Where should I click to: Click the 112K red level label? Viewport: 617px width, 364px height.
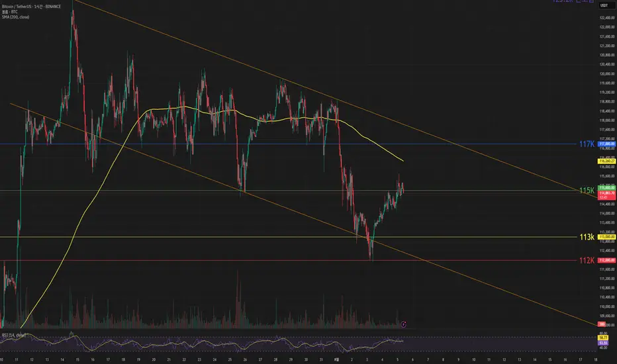587,260
